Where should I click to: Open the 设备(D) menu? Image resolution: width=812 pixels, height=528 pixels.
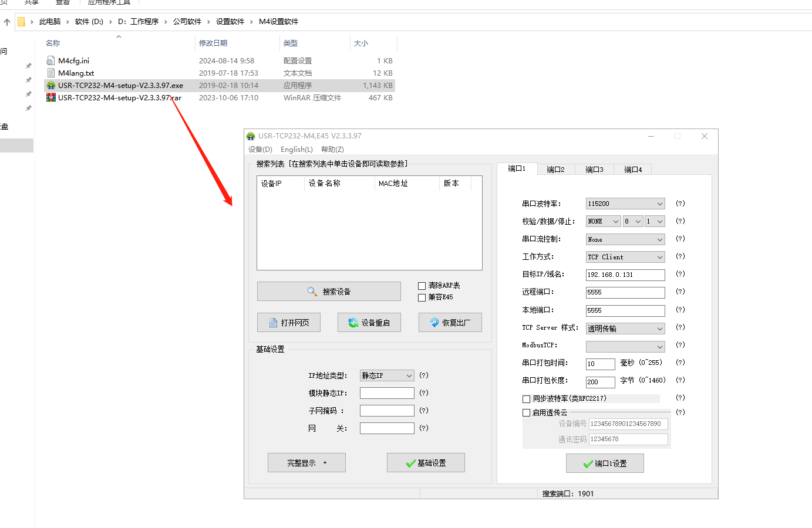pos(260,150)
